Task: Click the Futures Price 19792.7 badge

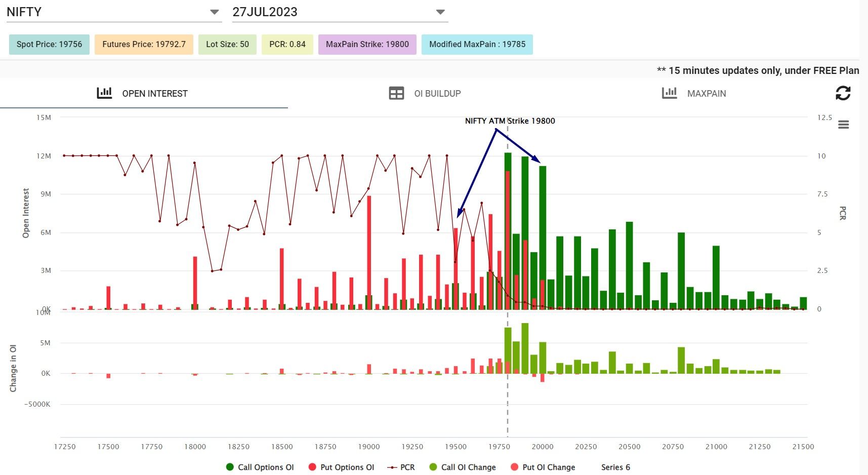Action: tap(144, 44)
